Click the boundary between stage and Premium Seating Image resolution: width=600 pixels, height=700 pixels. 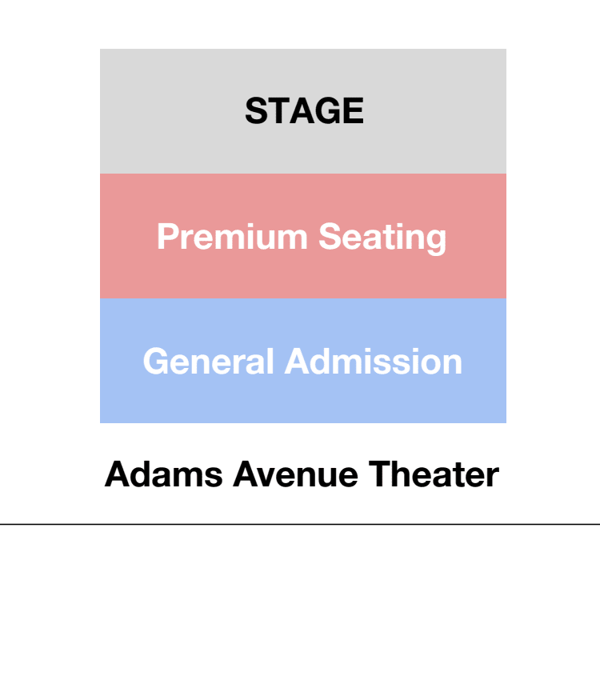pyautogui.click(x=303, y=174)
